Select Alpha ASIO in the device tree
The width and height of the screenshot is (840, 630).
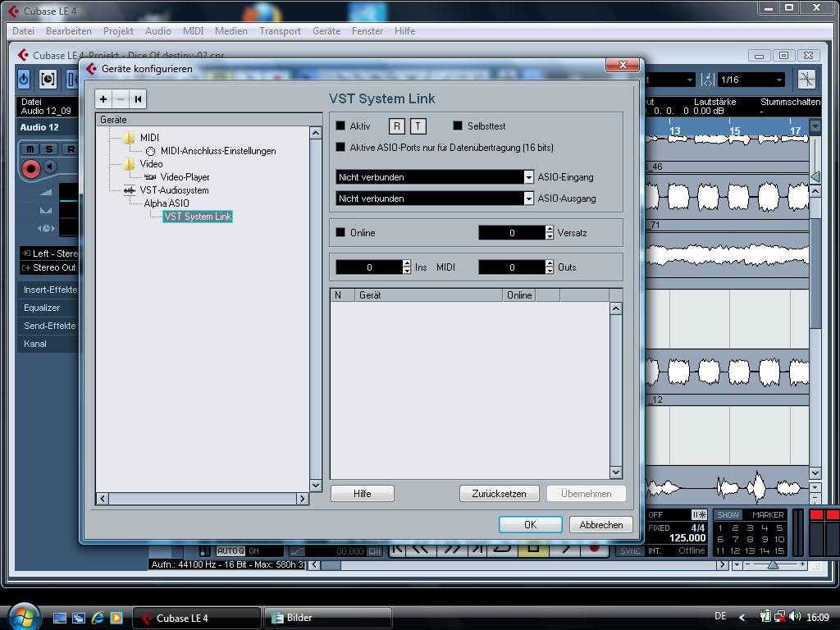pos(167,203)
